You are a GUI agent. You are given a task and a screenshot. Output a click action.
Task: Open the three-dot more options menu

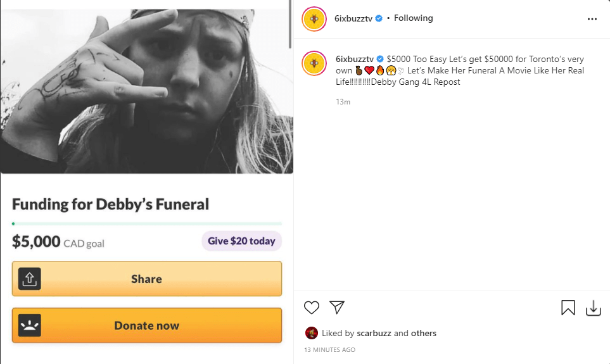(592, 19)
